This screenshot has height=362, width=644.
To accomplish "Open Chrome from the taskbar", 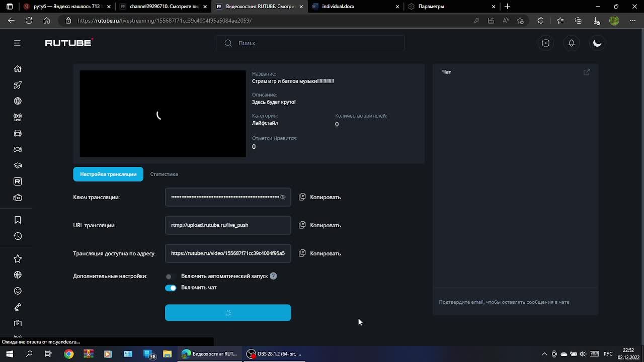I will [68, 354].
